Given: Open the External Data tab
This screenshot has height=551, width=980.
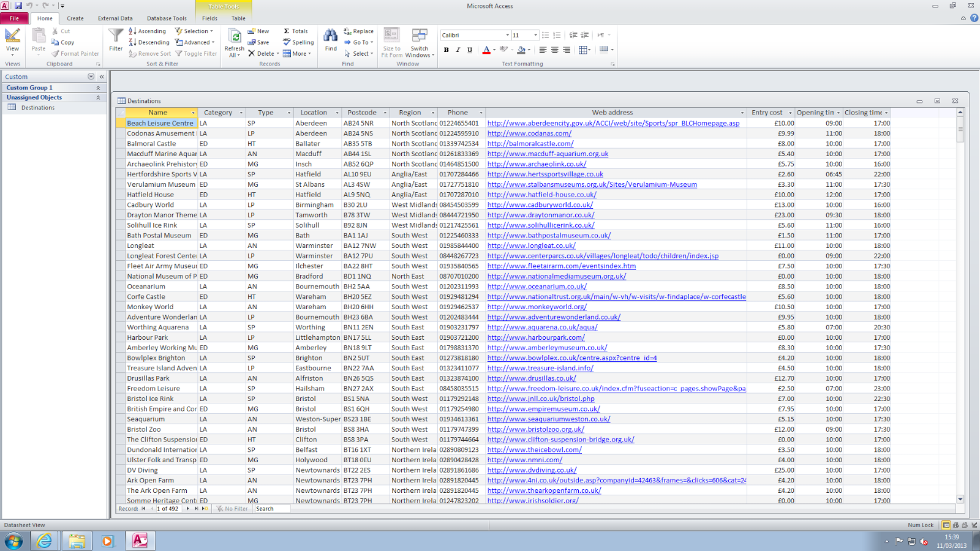Looking at the screenshot, I should click(115, 18).
